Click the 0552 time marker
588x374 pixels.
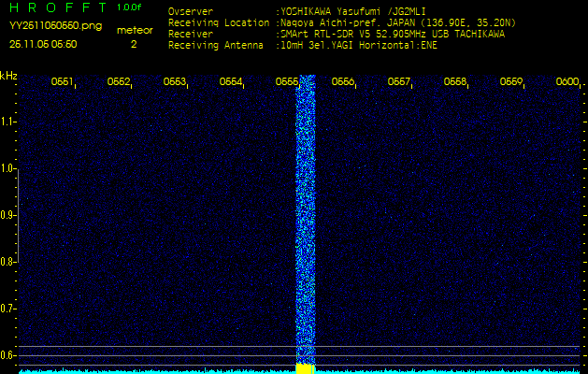(118, 81)
